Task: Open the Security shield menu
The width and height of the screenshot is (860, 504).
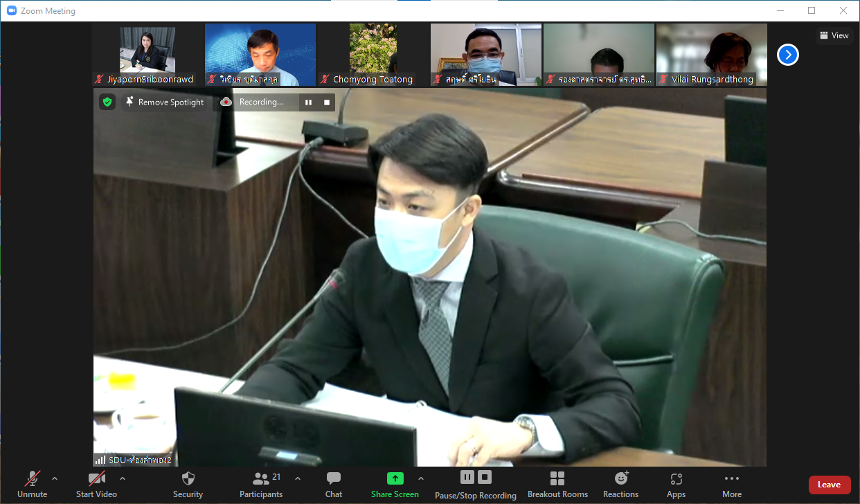Action: coord(188,484)
